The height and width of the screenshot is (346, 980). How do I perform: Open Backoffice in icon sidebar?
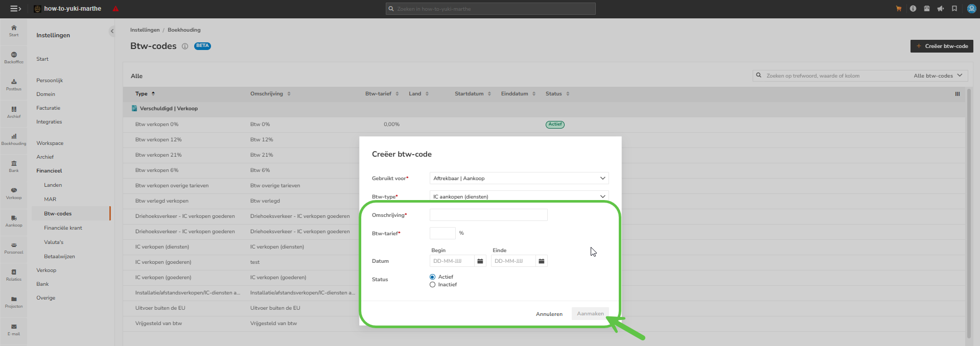coord(14,58)
